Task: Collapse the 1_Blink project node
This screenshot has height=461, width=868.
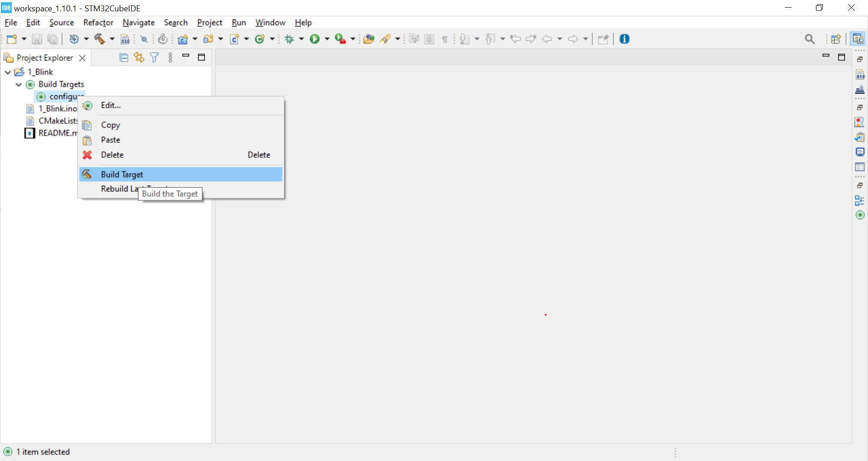Action: pyautogui.click(x=8, y=72)
